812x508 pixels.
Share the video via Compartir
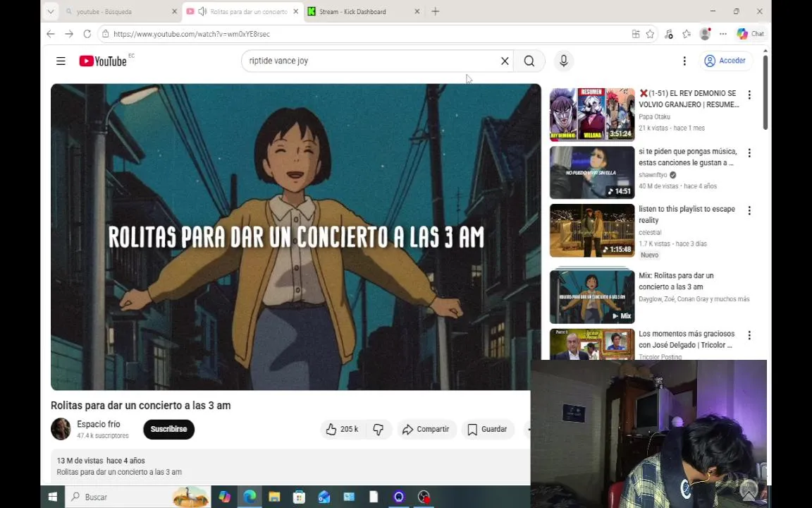(426, 429)
